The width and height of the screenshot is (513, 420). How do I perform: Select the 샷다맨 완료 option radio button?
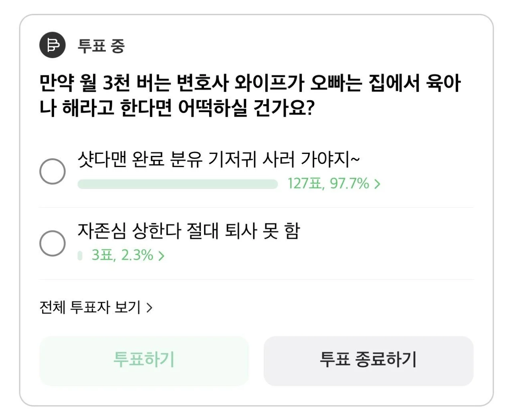[53, 171]
